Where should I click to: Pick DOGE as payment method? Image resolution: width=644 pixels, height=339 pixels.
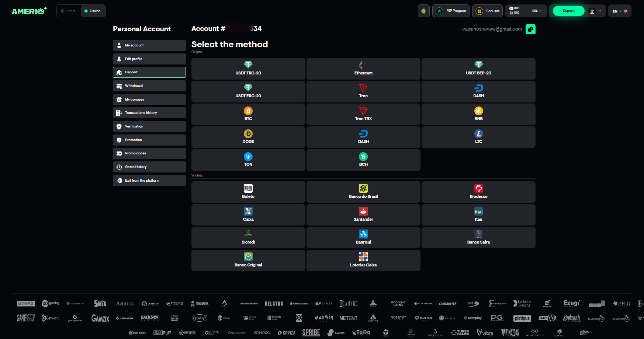tap(248, 137)
